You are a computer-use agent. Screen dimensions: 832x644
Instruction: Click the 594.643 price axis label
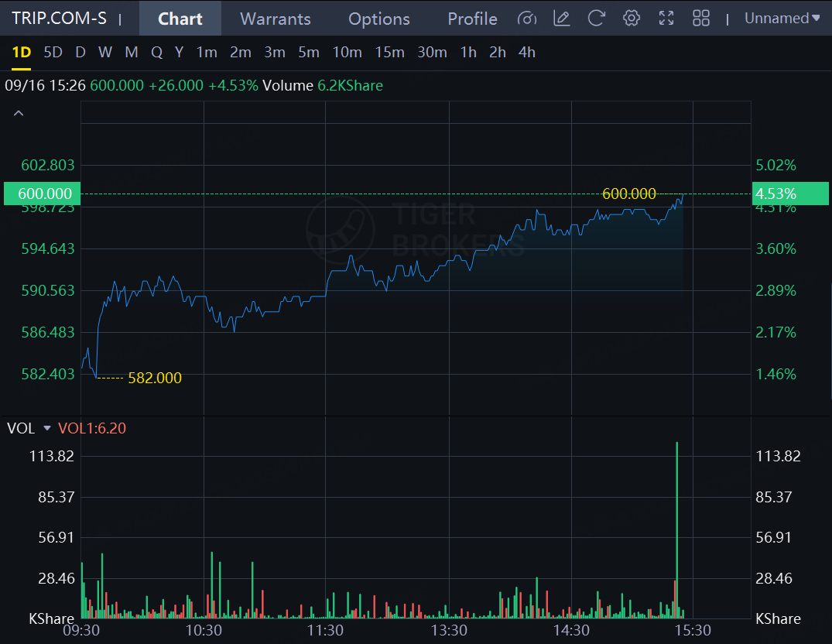coord(48,248)
